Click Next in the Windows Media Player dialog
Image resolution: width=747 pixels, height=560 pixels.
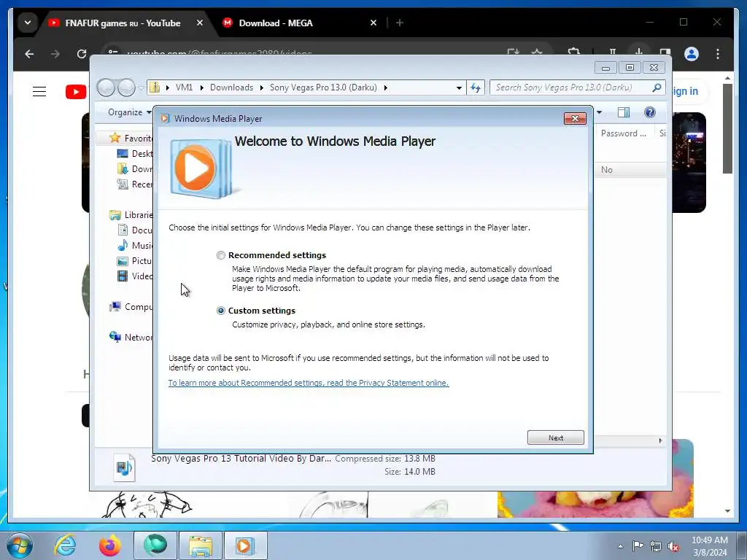tap(555, 437)
